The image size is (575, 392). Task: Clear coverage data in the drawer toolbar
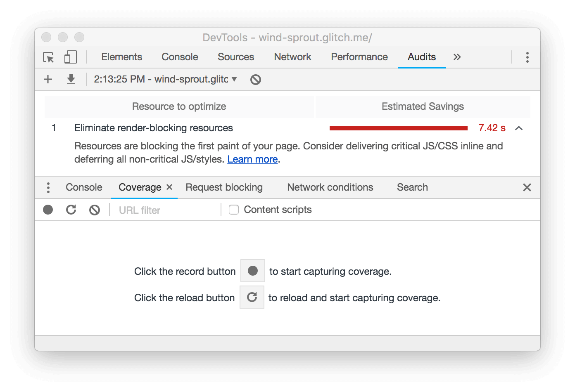click(95, 210)
